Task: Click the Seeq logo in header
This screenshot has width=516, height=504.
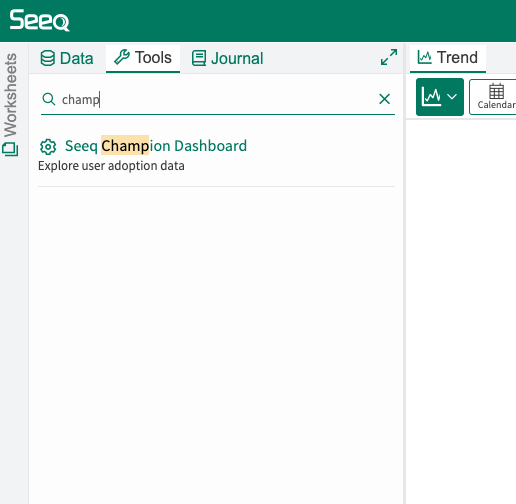Action: click(x=39, y=20)
